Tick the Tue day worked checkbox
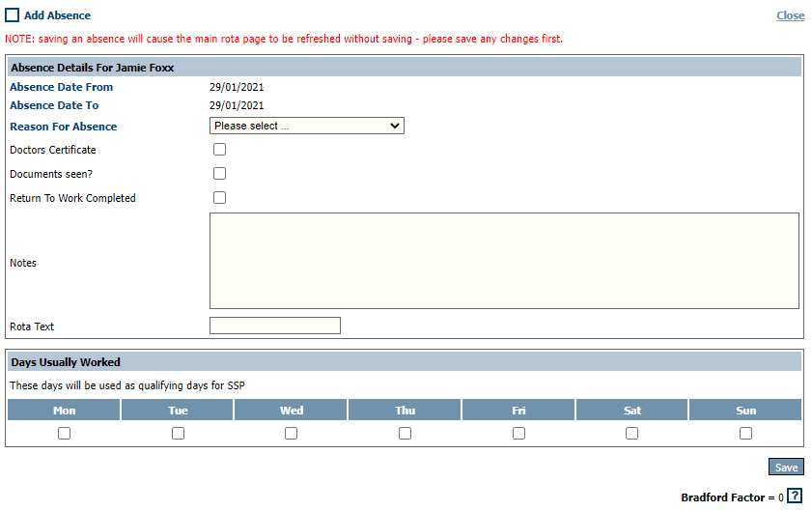Viewport: 812px width, 511px height. pyautogui.click(x=179, y=433)
